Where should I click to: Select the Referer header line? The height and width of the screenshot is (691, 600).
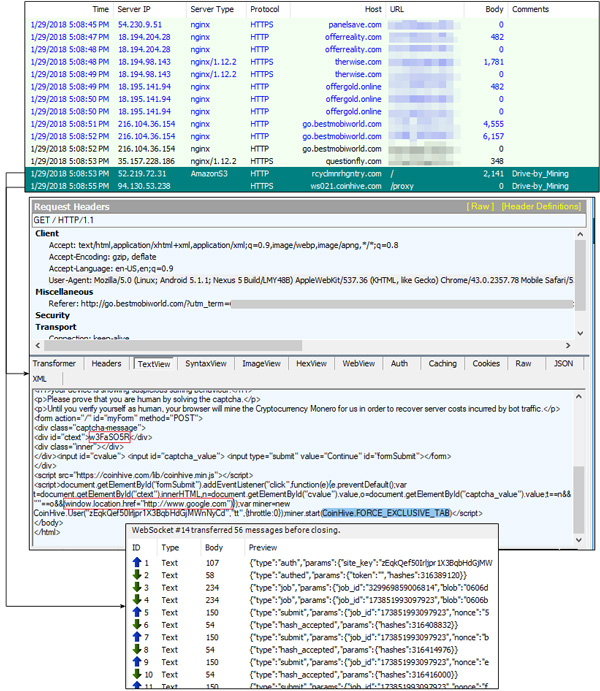tap(311, 304)
